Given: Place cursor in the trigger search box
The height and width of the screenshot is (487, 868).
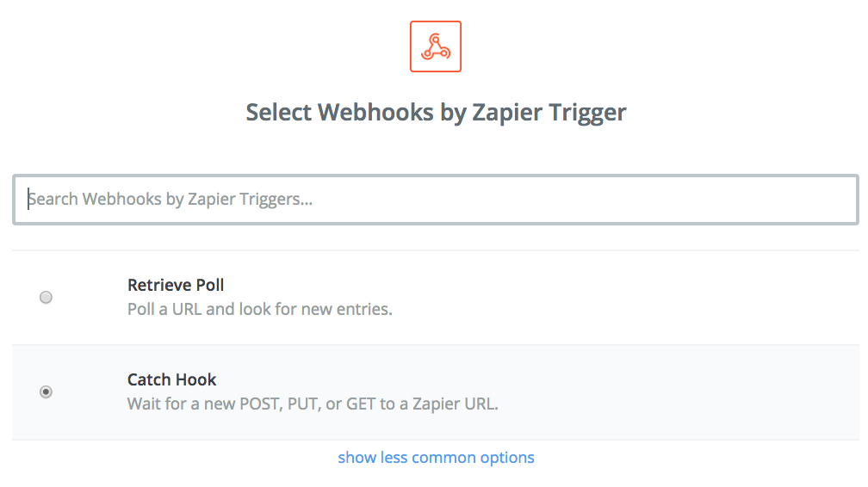Looking at the screenshot, I should (x=435, y=200).
